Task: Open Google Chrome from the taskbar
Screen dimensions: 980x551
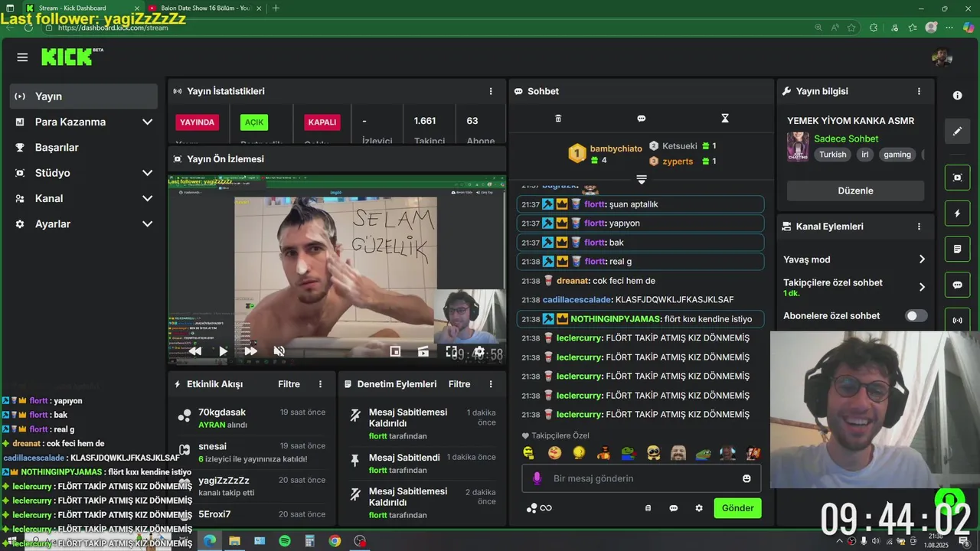Action: [335, 541]
